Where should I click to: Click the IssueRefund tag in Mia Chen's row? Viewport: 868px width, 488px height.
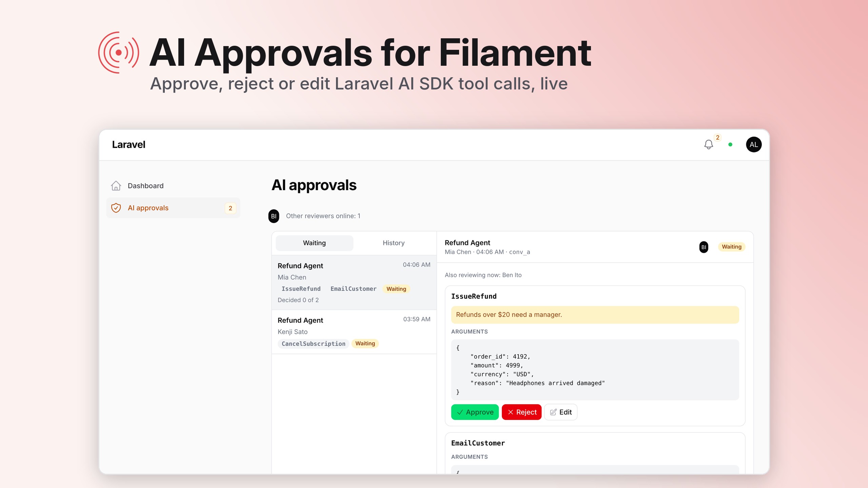pyautogui.click(x=301, y=289)
